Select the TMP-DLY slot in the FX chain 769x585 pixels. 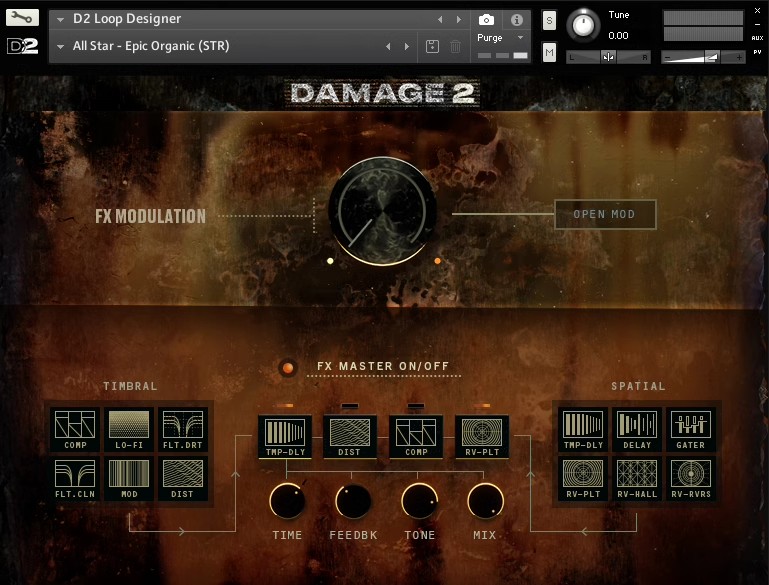[285, 437]
